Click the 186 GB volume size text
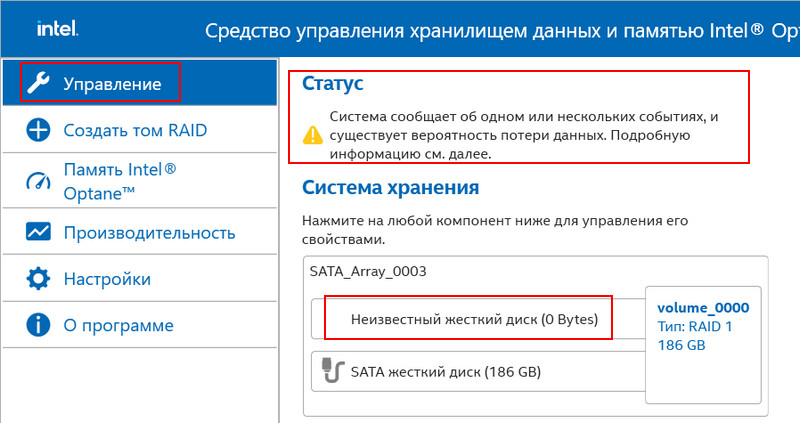 click(681, 345)
